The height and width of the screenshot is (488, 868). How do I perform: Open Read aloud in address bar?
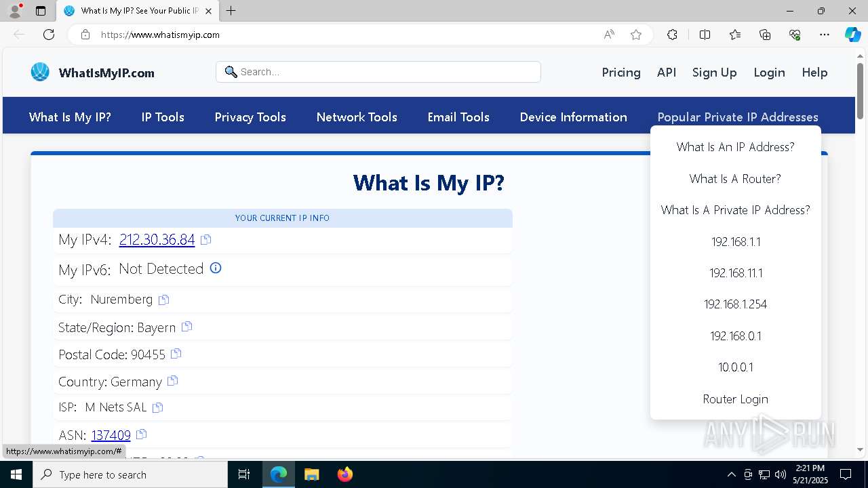pyautogui.click(x=609, y=35)
